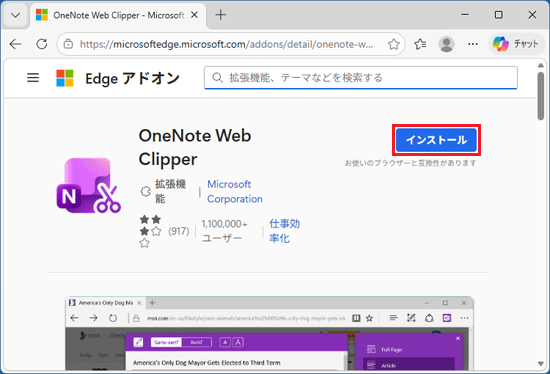Open Microsoft Corporation publisher link
The height and width of the screenshot is (374, 550).
coord(235,192)
